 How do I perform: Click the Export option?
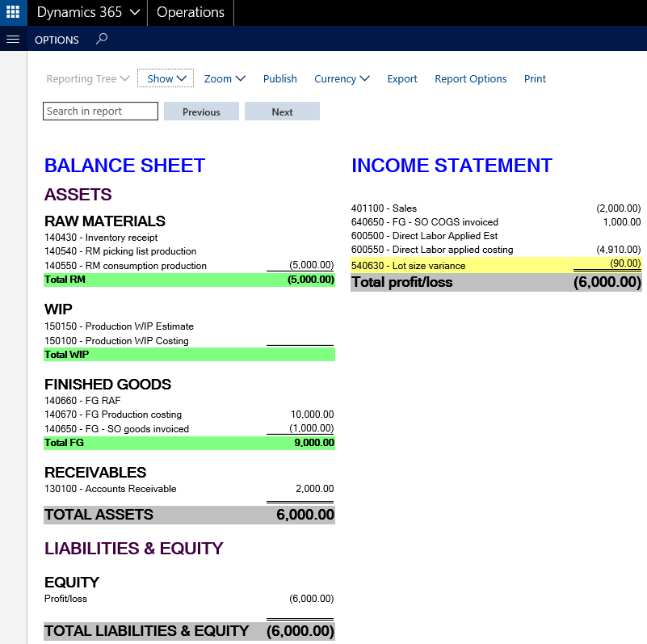tap(402, 78)
